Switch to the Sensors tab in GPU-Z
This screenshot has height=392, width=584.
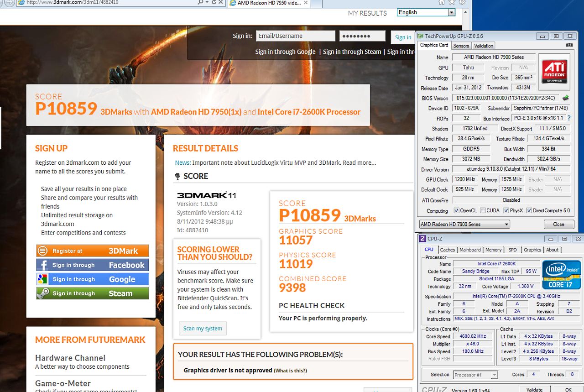tap(461, 46)
